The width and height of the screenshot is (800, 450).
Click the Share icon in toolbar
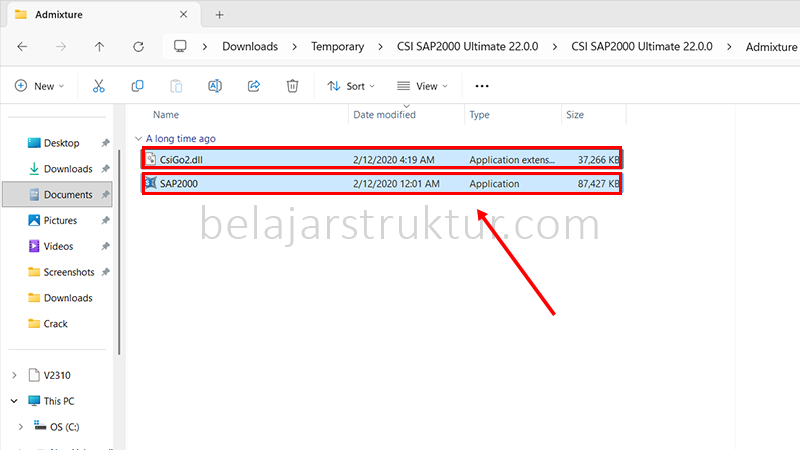[254, 86]
